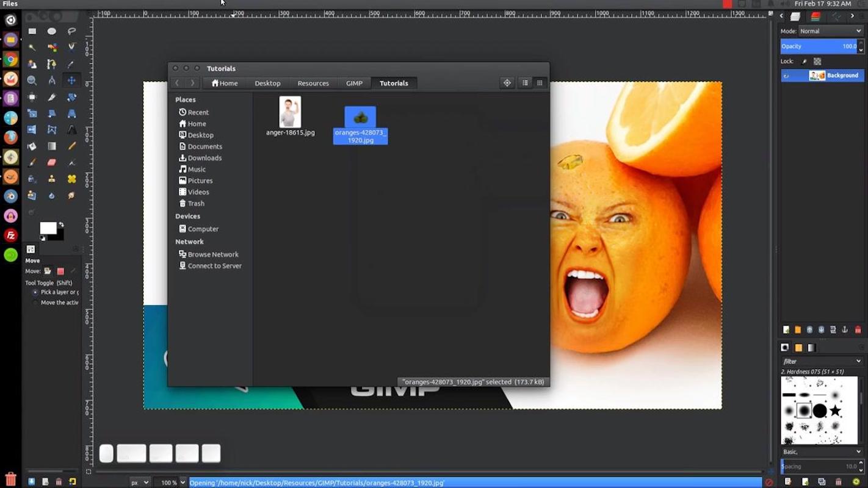
Task: Open the layer Mode dropdown
Action: pyautogui.click(x=829, y=31)
